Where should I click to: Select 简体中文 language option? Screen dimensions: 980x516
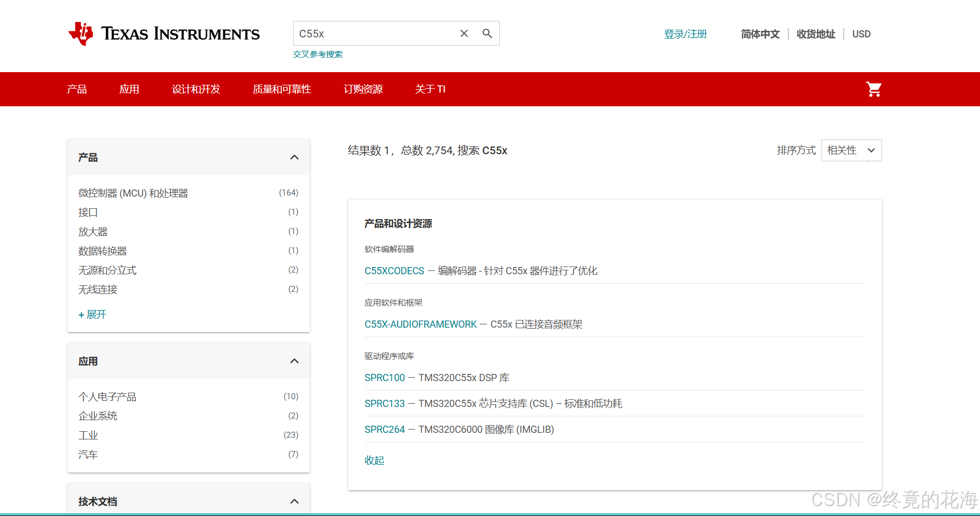point(760,34)
